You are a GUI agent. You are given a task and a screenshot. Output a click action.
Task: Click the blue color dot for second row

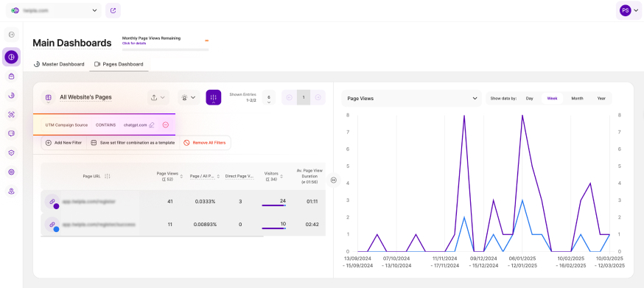(56, 229)
